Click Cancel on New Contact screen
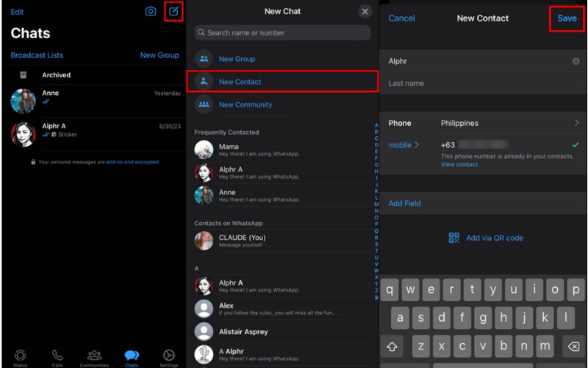 (401, 18)
